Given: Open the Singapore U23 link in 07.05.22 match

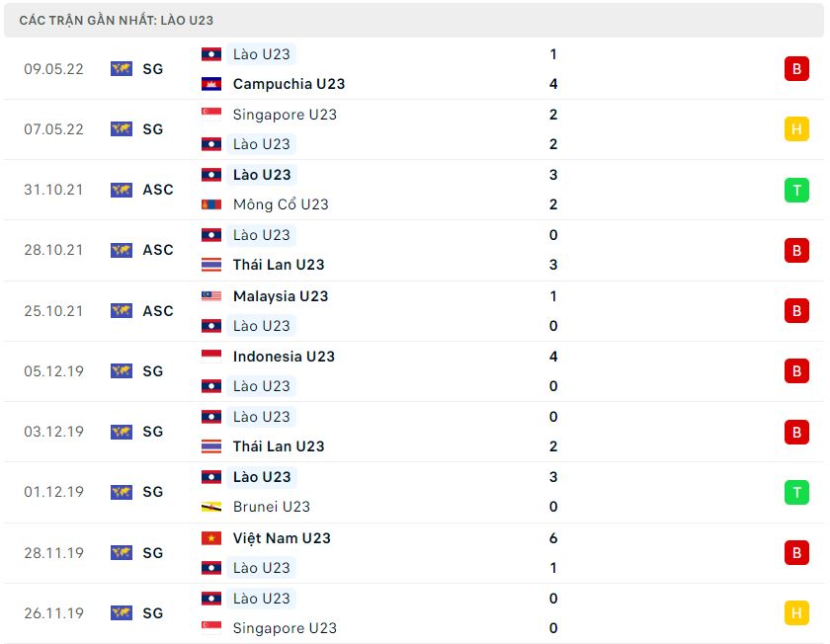Looking at the screenshot, I should coord(285,115).
